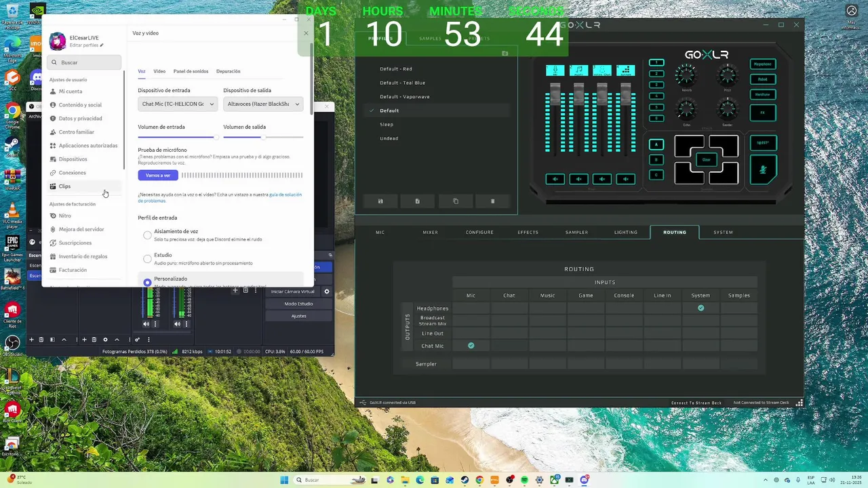868x488 pixels.
Task: Mute GoXLR fader 1 with its mute button
Action: [555, 179]
